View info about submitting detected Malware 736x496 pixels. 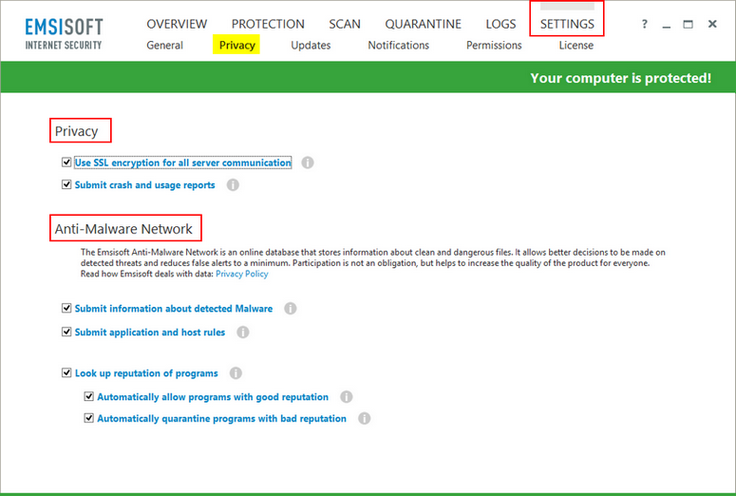[x=290, y=308]
